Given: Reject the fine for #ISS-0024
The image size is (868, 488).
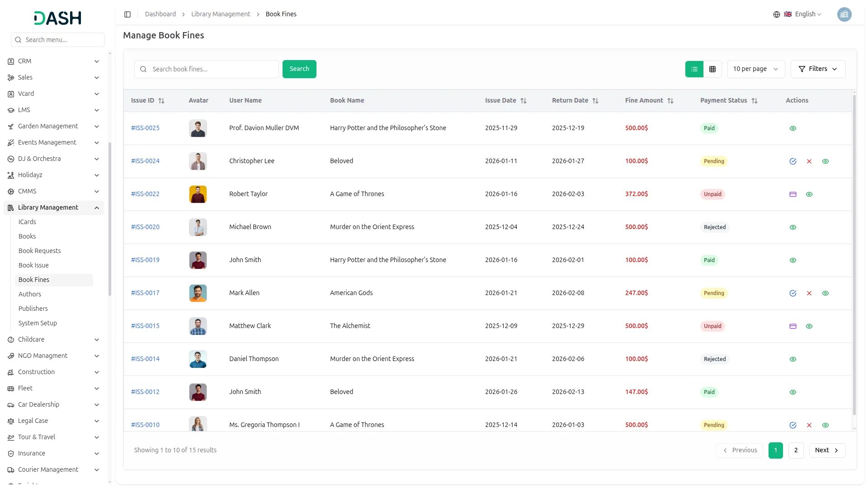Looking at the screenshot, I should click(x=809, y=161).
